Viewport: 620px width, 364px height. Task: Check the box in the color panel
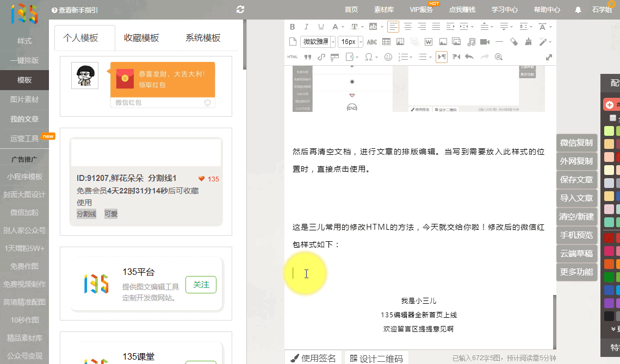coord(613,118)
